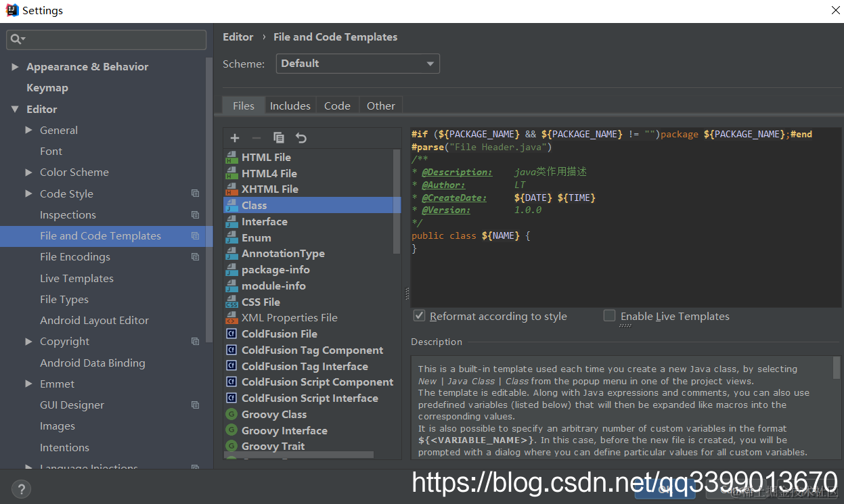The width and height of the screenshot is (844, 504).
Task: Click the ColdFusion Tag Component icon
Action: tap(231, 350)
